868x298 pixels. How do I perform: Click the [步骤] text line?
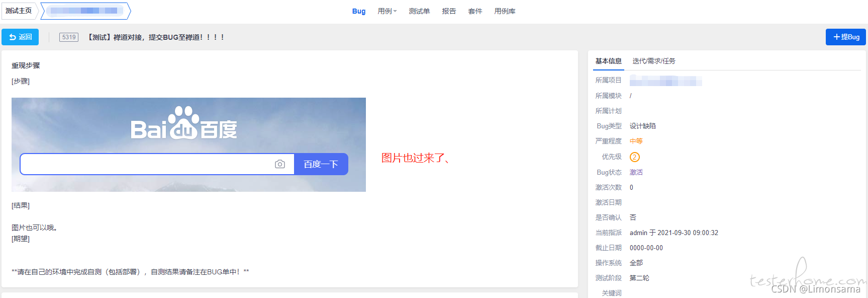(21, 81)
